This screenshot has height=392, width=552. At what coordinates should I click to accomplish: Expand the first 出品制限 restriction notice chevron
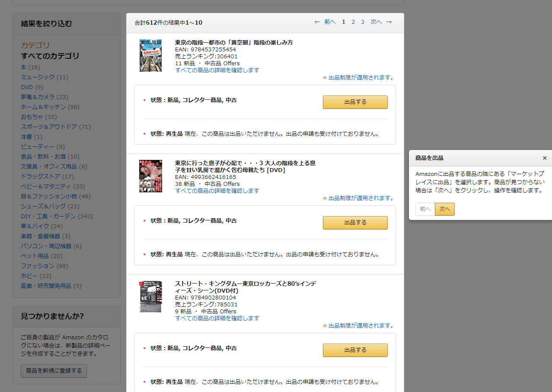(324, 78)
